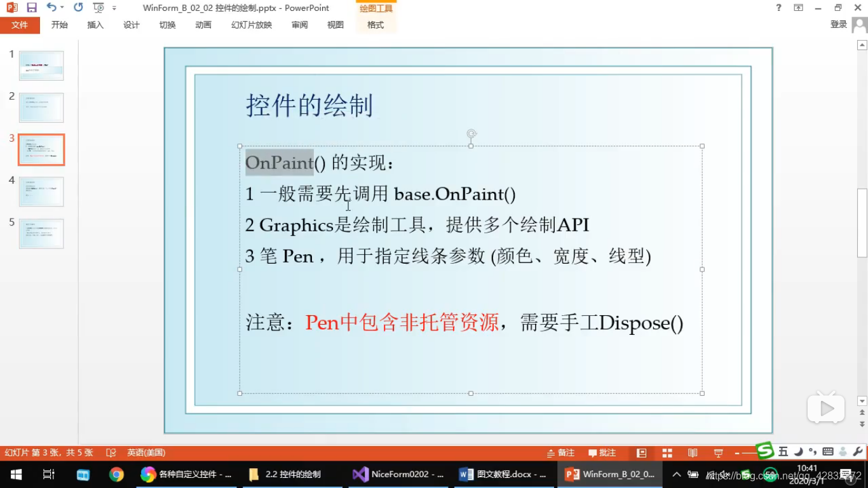Click the zoom out minus button

pyautogui.click(x=738, y=453)
